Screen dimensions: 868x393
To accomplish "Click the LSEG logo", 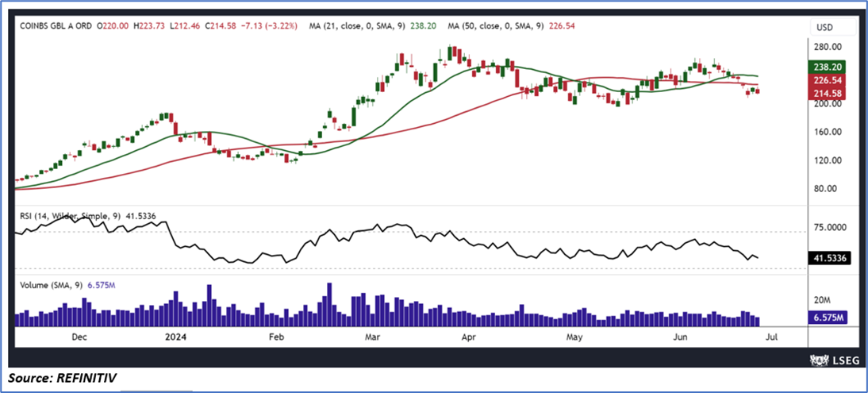I will click(834, 360).
